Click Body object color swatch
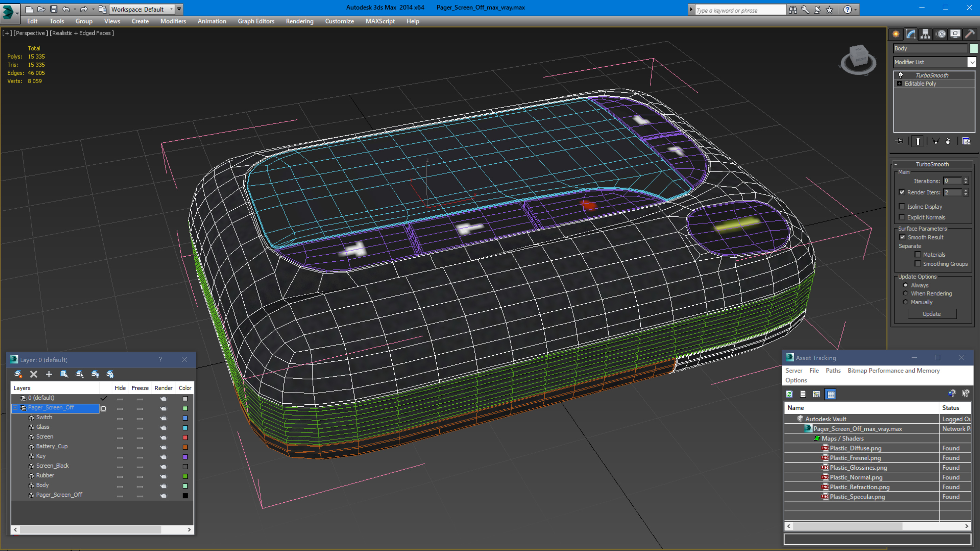 (x=974, y=48)
